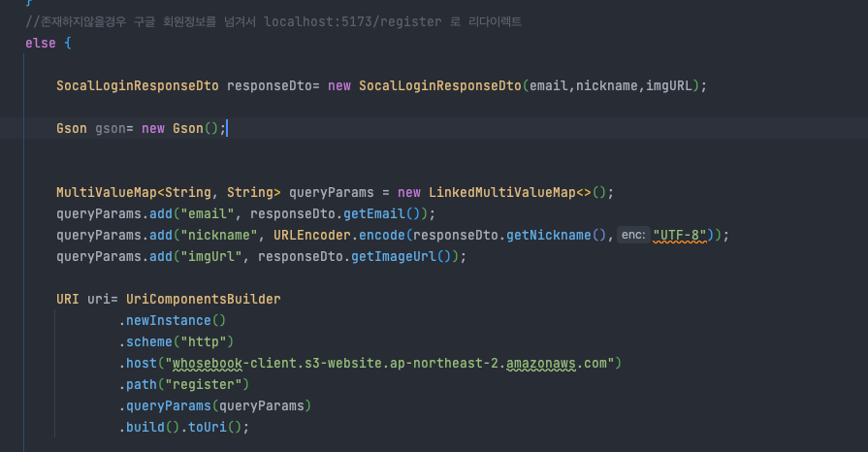
Task: Click the 'newInstance' method call
Action: 169,321
